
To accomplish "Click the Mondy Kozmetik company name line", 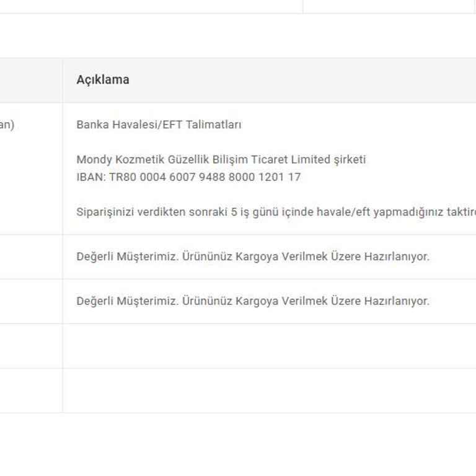I will [221, 159].
